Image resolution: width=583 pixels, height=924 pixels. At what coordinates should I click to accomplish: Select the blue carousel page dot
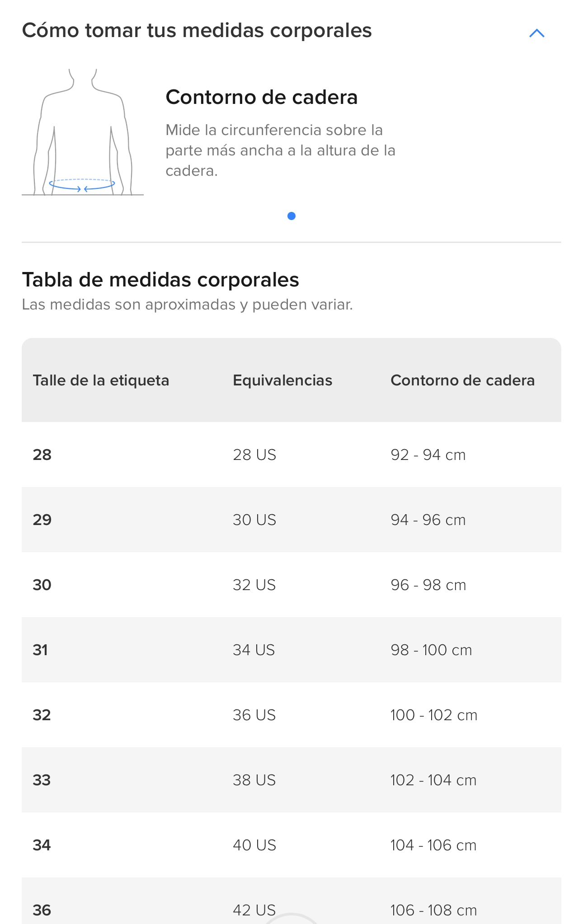coord(291,216)
